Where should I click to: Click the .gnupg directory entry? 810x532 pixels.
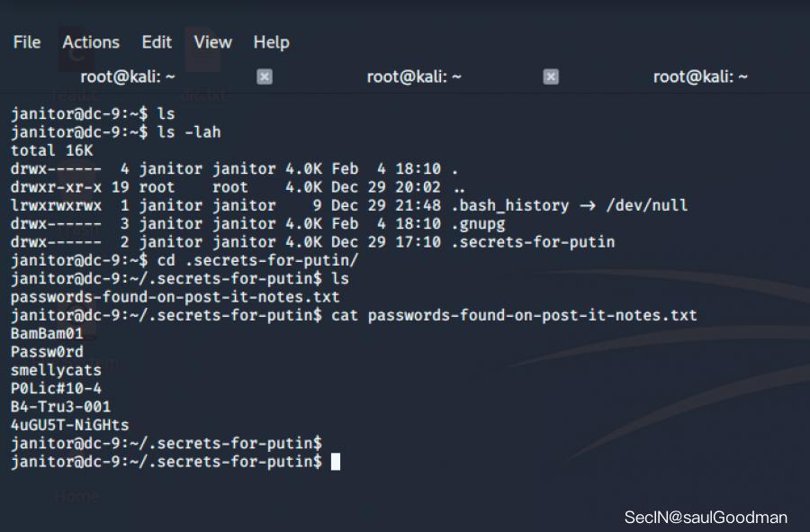[479, 224]
